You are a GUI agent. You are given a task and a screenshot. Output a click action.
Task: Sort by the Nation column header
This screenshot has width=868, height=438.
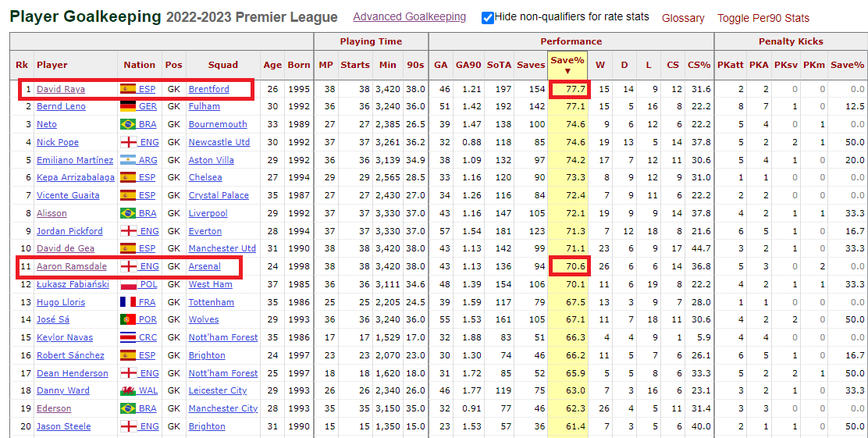click(x=140, y=65)
